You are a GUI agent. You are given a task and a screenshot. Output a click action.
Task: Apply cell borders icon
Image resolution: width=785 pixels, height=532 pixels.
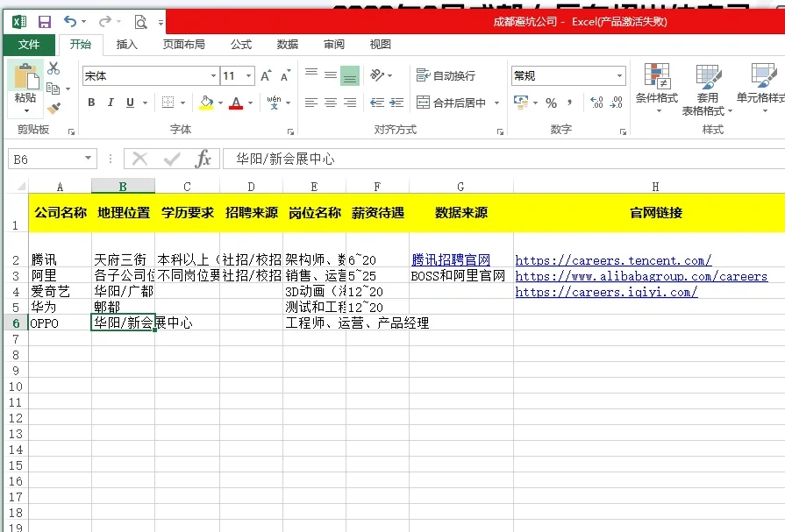tap(168, 103)
